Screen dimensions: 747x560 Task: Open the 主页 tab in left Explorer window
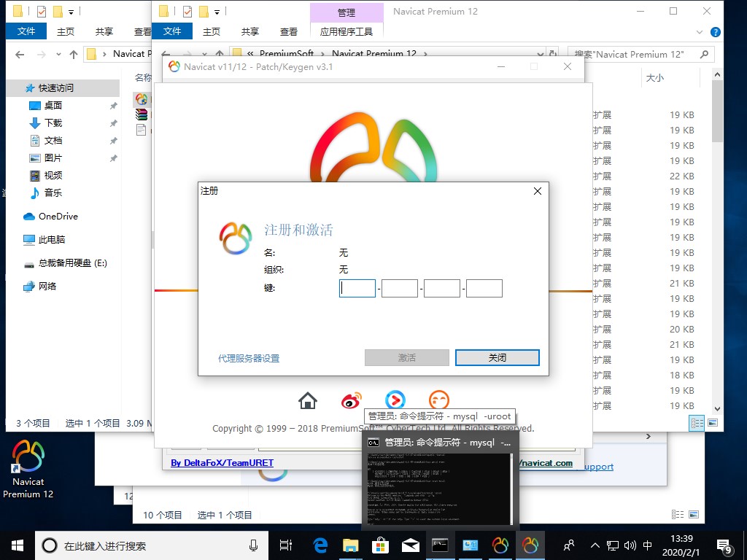pos(65,31)
